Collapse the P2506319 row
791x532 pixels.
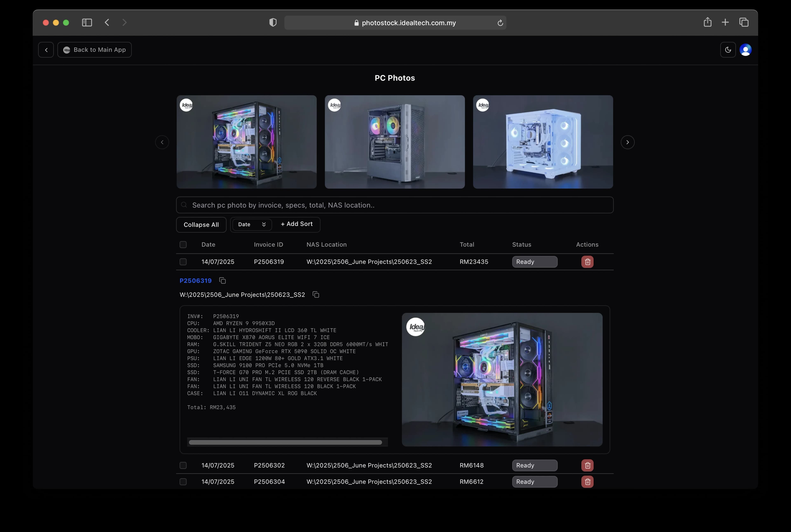(x=395, y=262)
